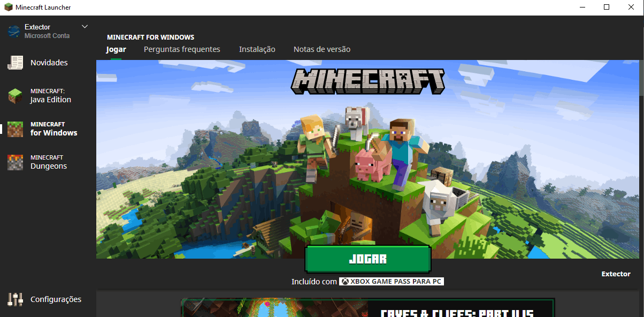Click the Microsoft Conta account text

tap(47, 36)
